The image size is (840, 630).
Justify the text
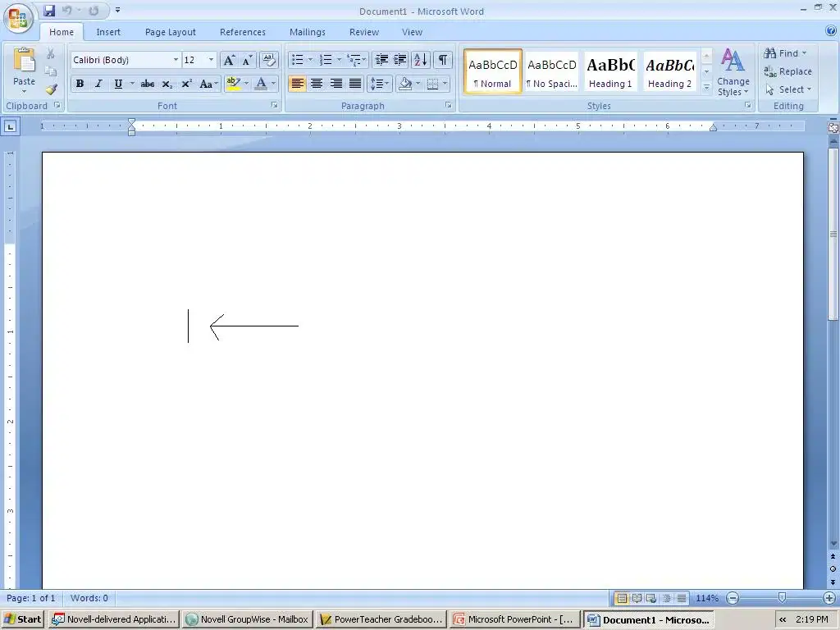355,84
